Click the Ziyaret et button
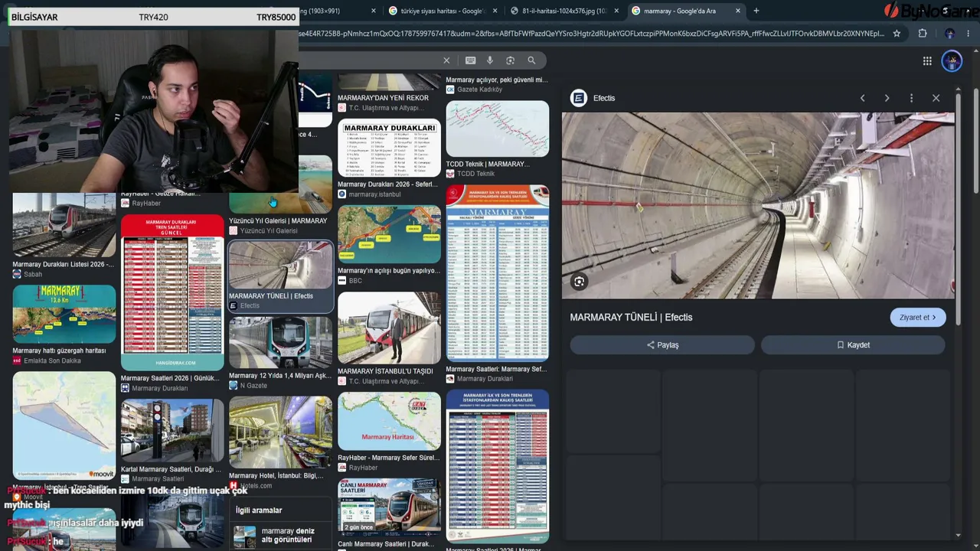 click(x=917, y=318)
